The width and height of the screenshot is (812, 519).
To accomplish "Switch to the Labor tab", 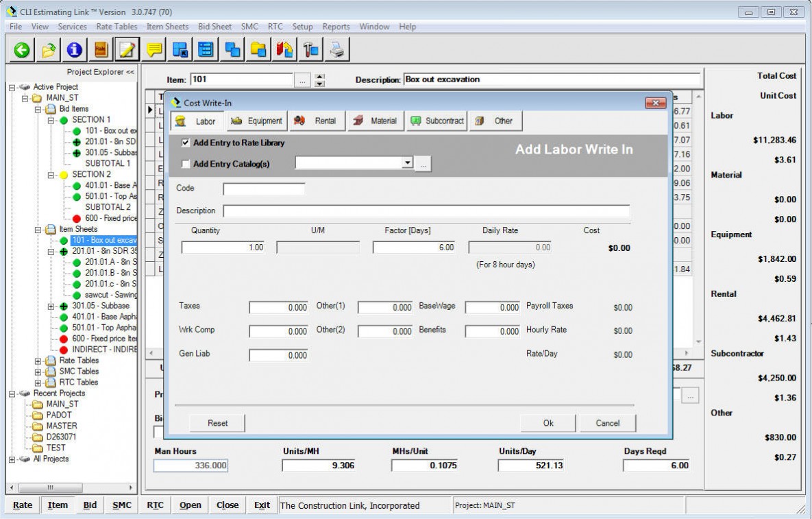I will click(197, 121).
